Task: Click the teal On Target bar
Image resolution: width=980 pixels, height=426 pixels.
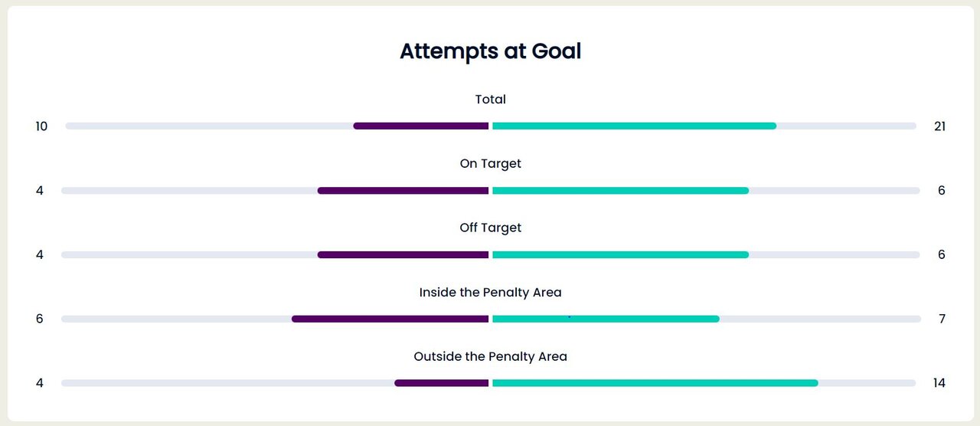Action: [x=620, y=190]
